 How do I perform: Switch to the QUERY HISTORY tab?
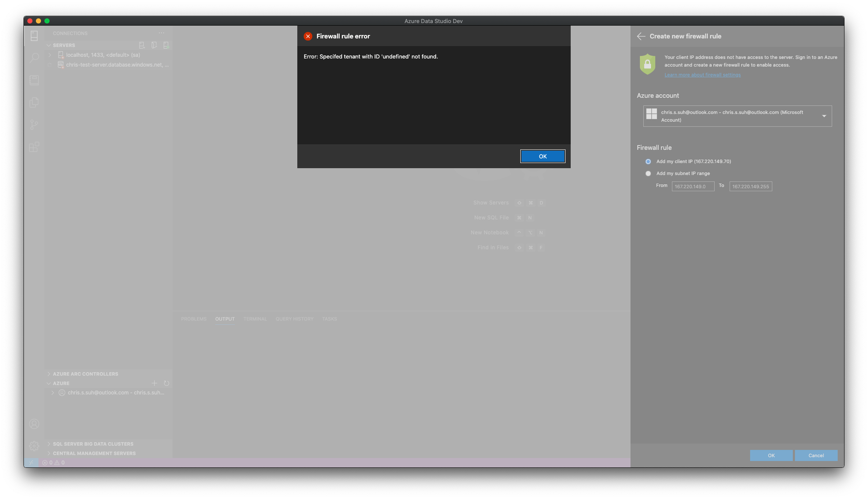click(x=294, y=319)
